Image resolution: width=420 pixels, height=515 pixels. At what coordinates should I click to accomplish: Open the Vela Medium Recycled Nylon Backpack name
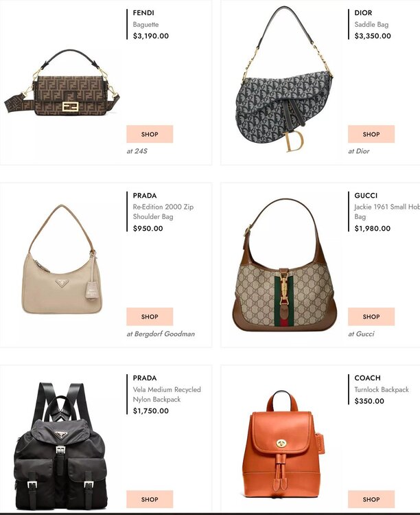tap(167, 394)
